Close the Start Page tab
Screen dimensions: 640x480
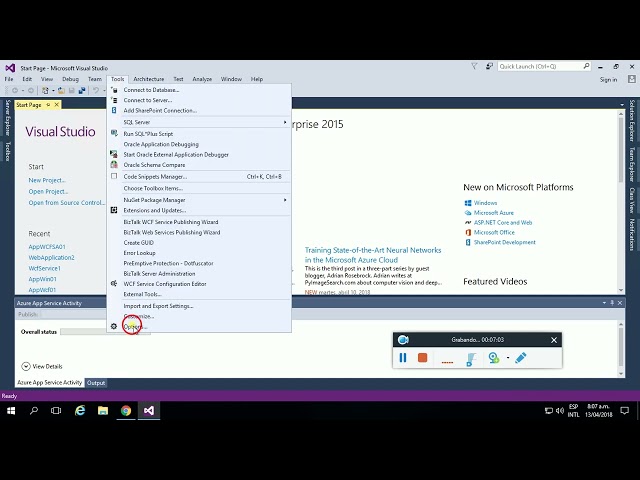tap(57, 105)
